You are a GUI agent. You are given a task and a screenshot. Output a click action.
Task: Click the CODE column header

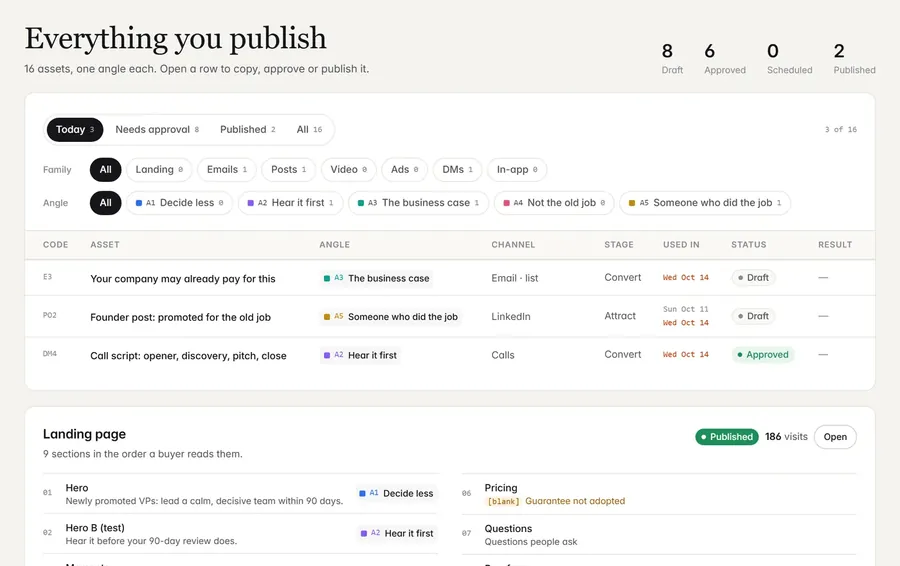[56, 245]
